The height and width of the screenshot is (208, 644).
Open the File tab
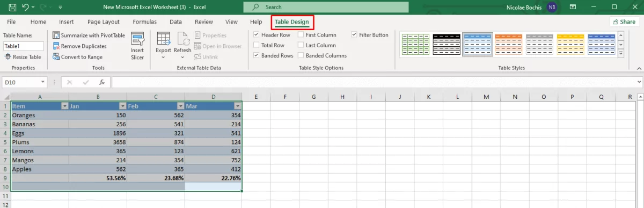[11, 22]
